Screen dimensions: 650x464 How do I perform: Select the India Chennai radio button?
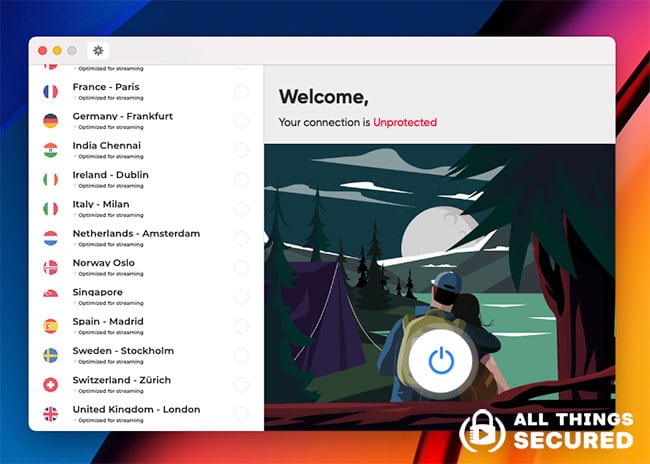241,150
